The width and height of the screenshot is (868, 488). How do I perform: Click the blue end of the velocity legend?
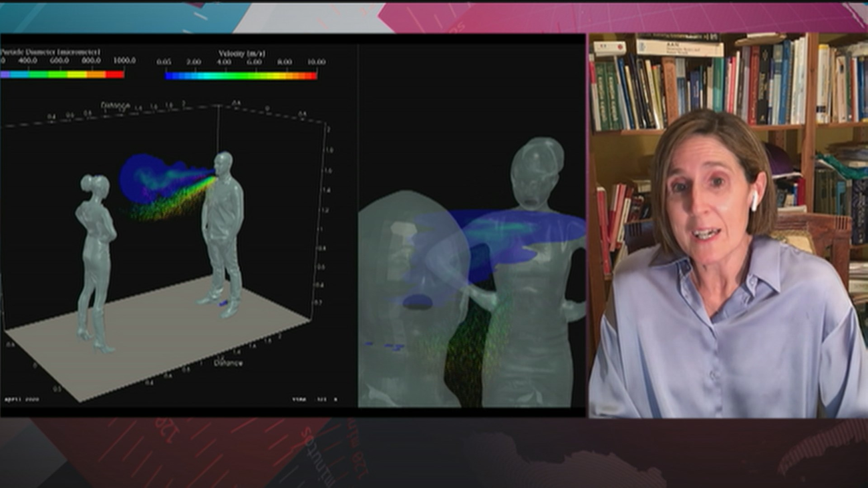(x=170, y=75)
